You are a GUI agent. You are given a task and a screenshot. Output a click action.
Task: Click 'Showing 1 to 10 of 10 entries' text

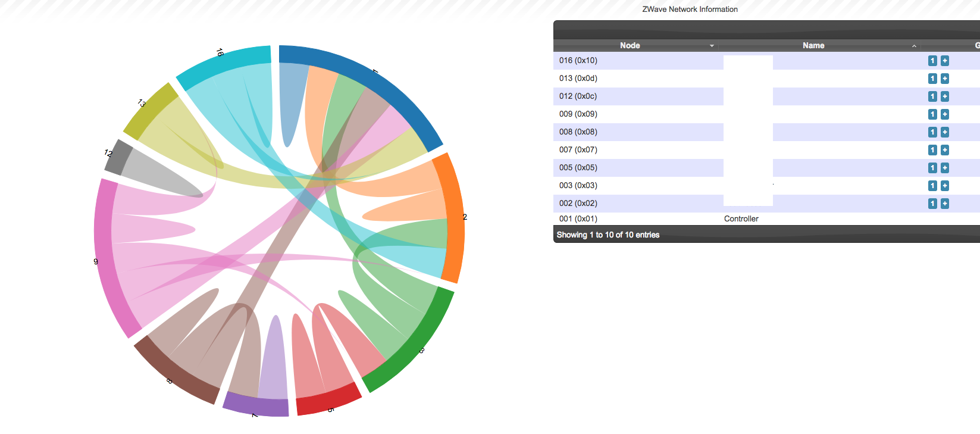coord(608,235)
